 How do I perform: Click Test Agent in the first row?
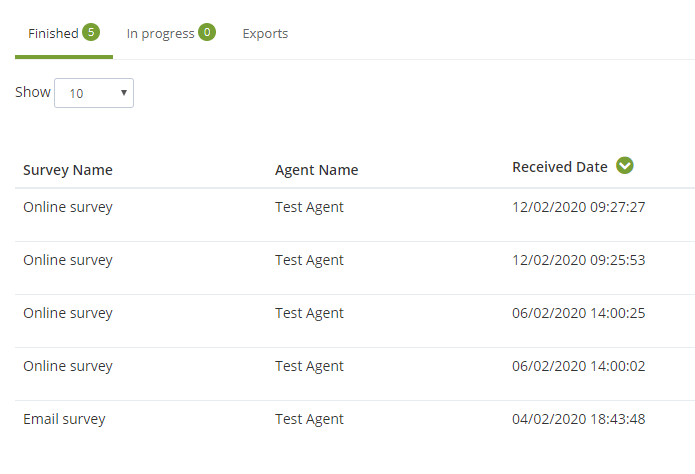tap(309, 207)
